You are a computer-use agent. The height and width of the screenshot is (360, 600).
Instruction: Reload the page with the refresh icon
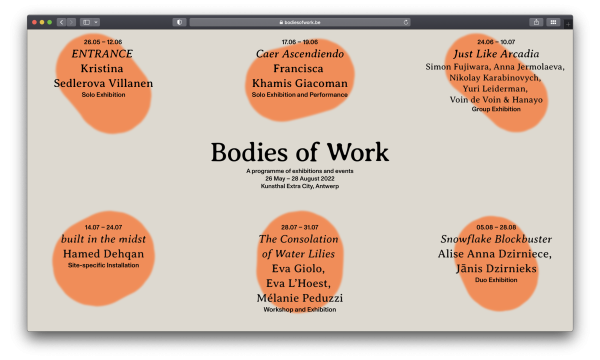pos(406,22)
